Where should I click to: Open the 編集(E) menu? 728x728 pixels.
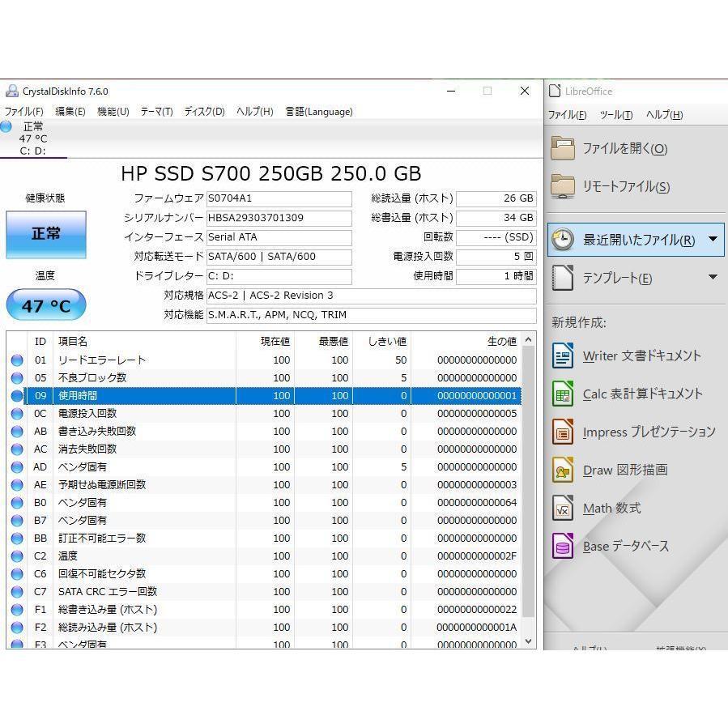click(70, 112)
